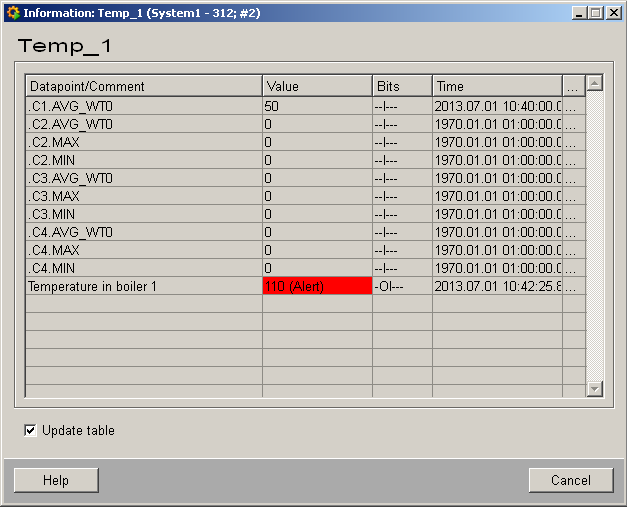The width and height of the screenshot is (627, 507).
Task: Click the ellipsis column header
Action: pos(572,86)
